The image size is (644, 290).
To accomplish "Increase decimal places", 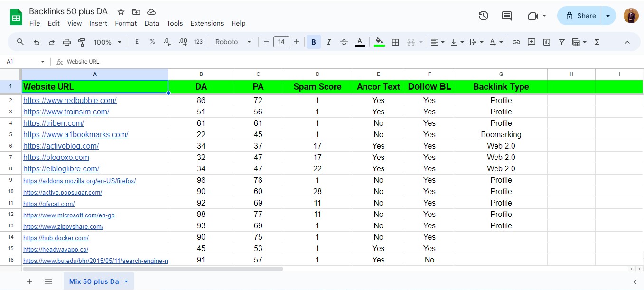I will click(183, 42).
